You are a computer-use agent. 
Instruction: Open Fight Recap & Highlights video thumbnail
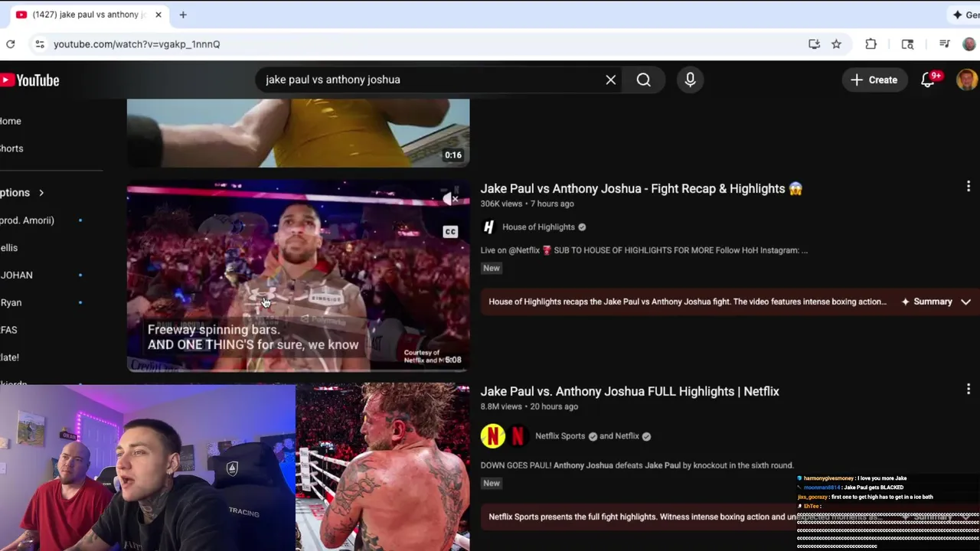[x=298, y=275]
